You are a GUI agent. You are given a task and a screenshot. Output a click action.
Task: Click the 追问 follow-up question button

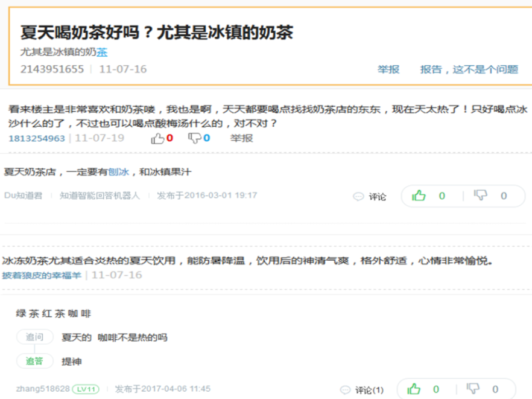pos(35,336)
